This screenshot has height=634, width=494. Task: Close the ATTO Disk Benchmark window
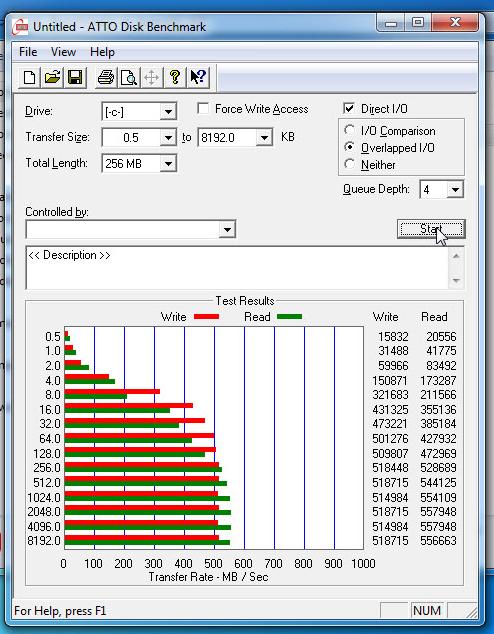click(455, 23)
